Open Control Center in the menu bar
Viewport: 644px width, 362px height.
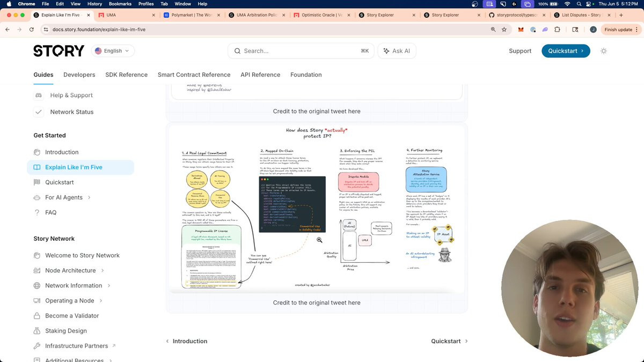(589, 4)
